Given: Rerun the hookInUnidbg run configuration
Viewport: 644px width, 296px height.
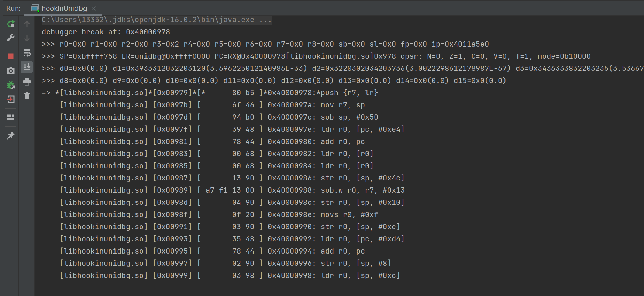Looking at the screenshot, I should (x=11, y=24).
